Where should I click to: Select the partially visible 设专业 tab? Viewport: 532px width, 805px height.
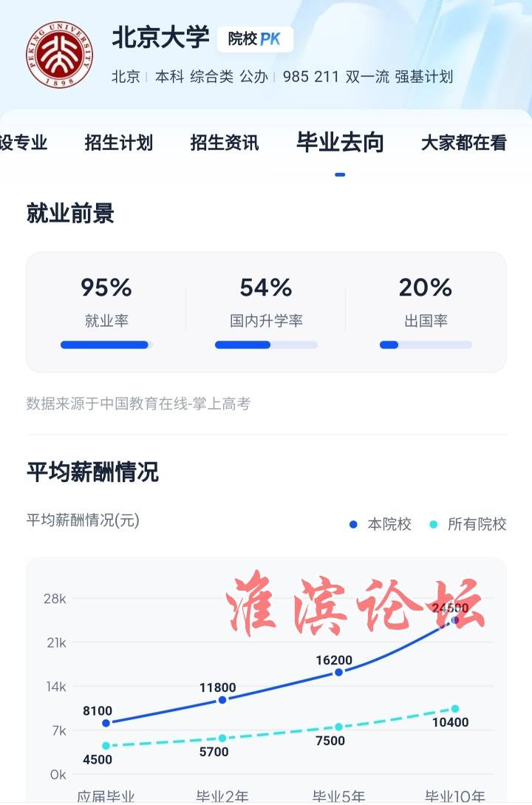pos(24,142)
